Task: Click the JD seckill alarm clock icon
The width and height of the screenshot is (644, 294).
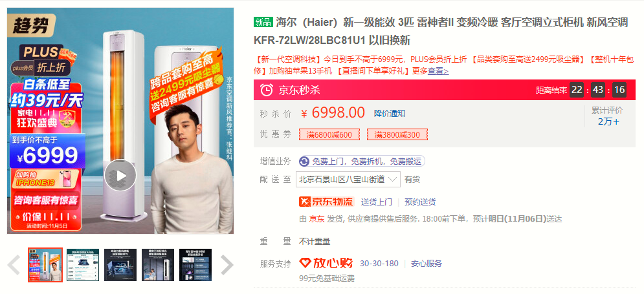Action: point(267,89)
